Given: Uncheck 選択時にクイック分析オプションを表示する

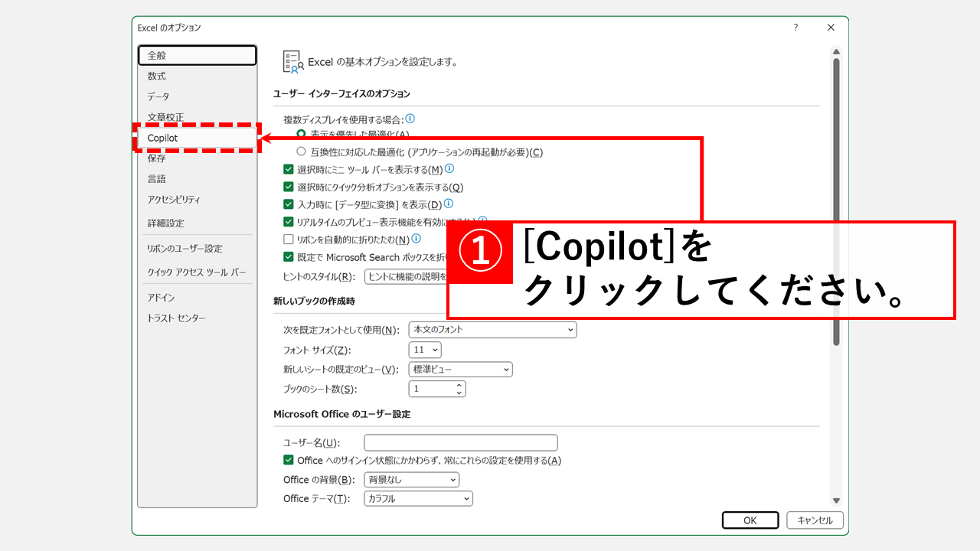Looking at the screenshot, I should click(x=289, y=187).
